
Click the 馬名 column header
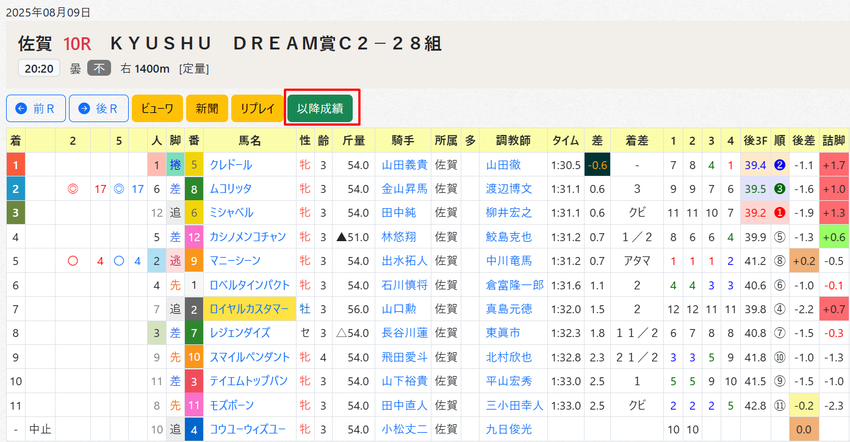click(x=250, y=141)
